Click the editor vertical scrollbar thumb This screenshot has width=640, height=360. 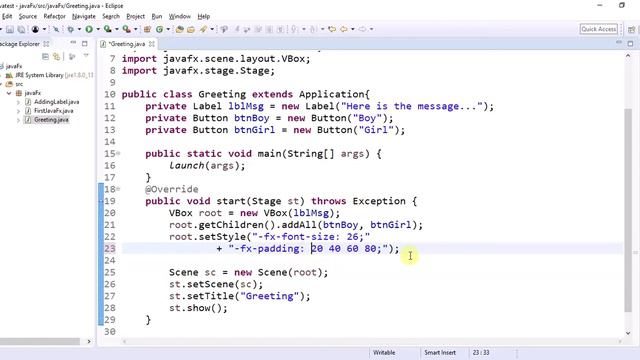coord(628,210)
